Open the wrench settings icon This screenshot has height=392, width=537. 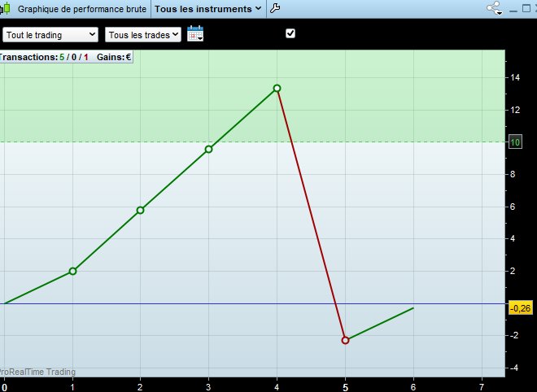tap(275, 8)
